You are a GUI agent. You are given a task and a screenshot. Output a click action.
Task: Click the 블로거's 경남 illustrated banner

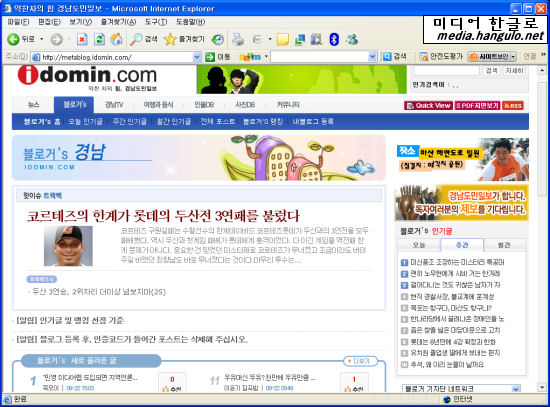coord(199,158)
